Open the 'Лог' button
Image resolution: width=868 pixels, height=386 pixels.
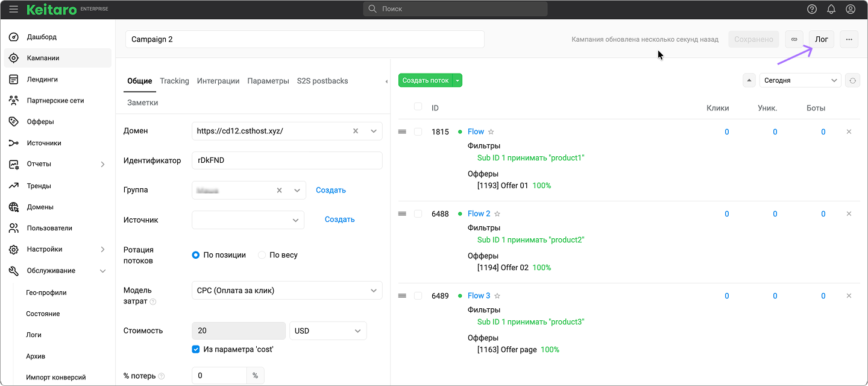click(x=821, y=39)
